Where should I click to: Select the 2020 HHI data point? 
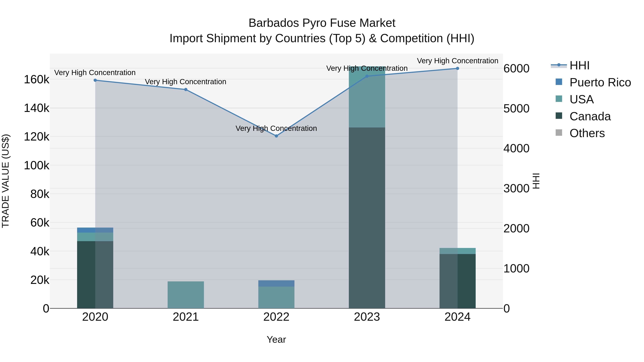(95, 80)
